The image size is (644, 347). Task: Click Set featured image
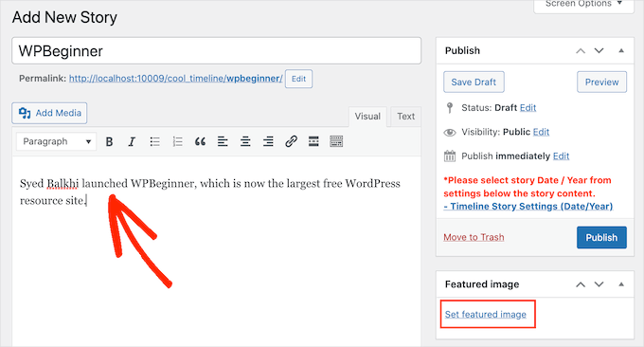point(486,315)
